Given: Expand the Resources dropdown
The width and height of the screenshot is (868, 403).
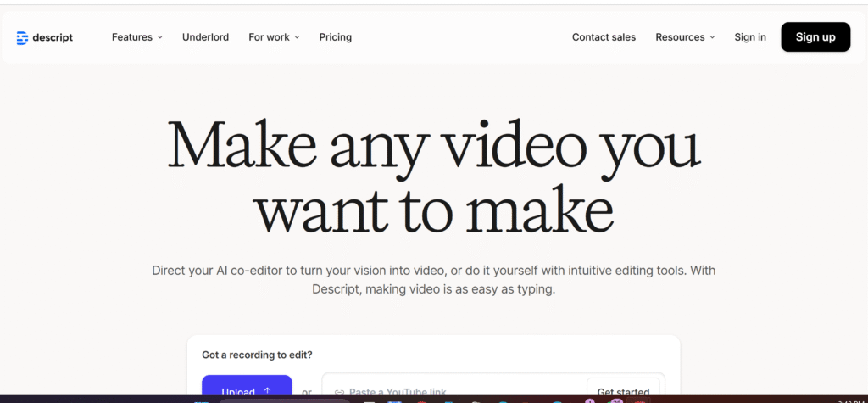Looking at the screenshot, I should [x=685, y=37].
